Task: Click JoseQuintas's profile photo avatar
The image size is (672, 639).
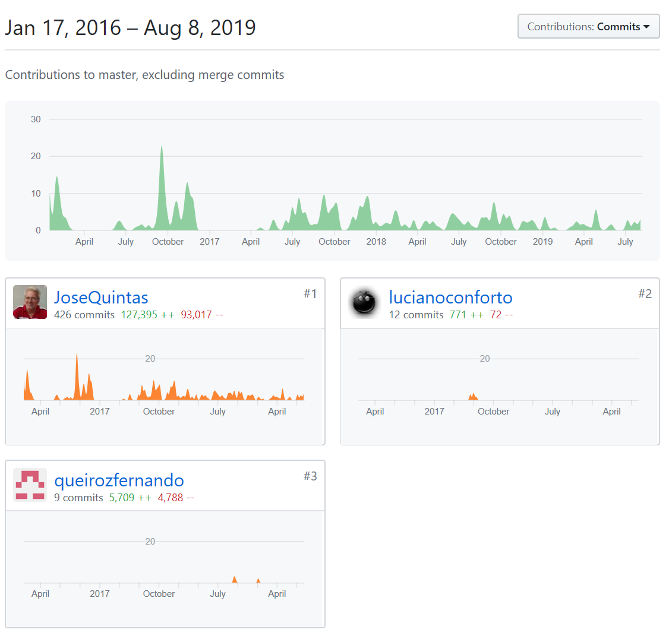Action: coord(30,302)
